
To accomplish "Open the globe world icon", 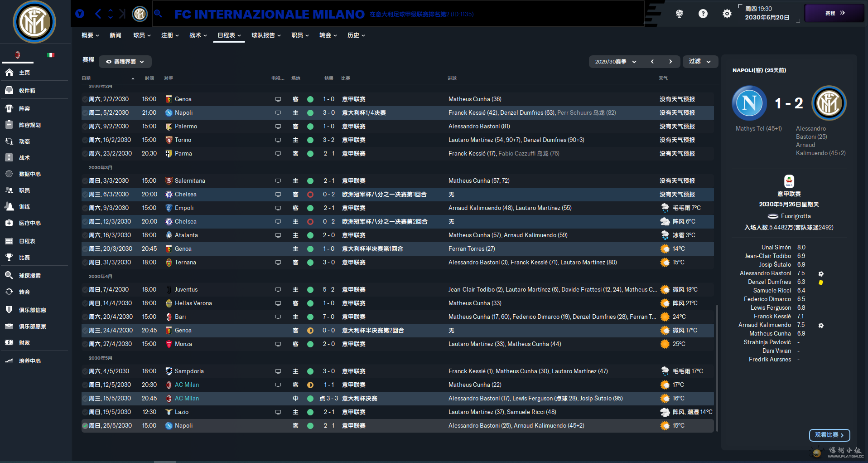I will (679, 14).
